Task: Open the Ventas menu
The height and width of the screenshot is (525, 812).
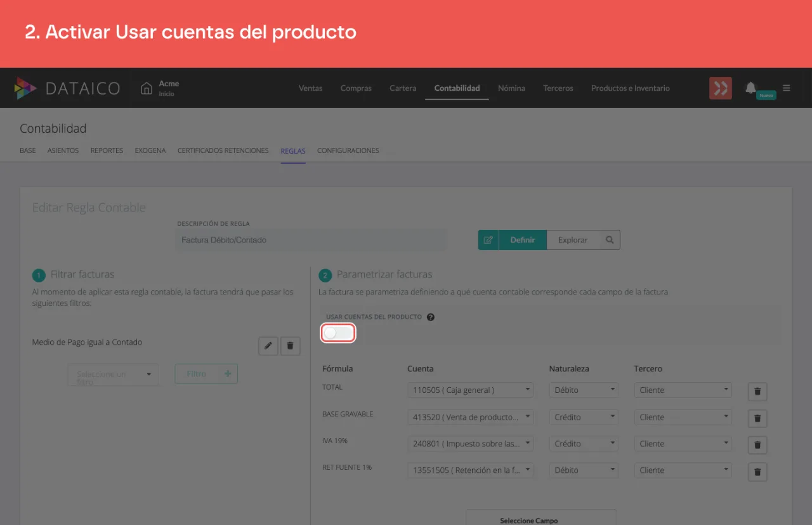Action: pyautogui.click(x=311, y=88)
